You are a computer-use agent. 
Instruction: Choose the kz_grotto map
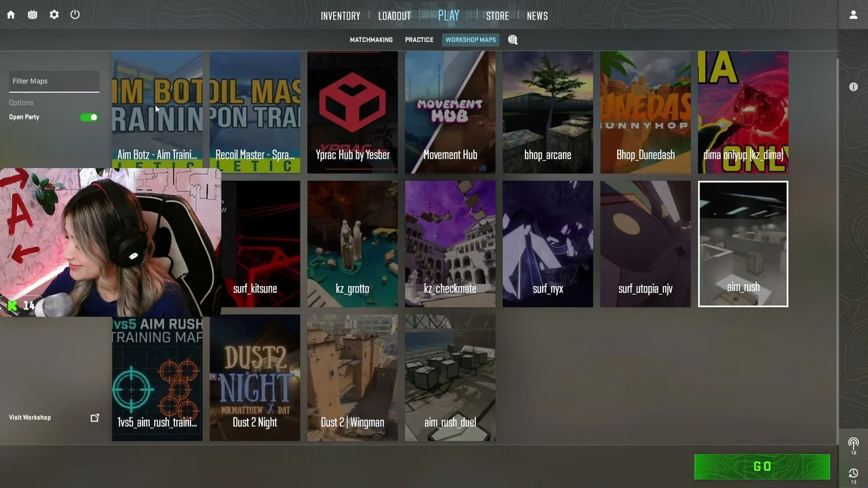coord(353,244)
